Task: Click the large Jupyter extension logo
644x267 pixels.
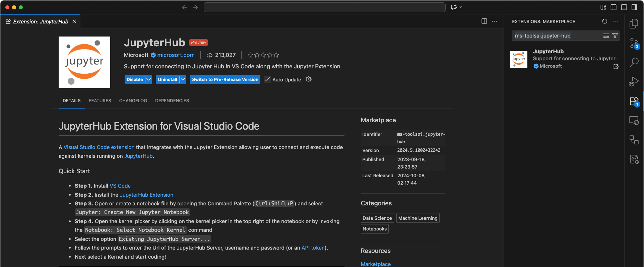Action: [x=84, y=62]
